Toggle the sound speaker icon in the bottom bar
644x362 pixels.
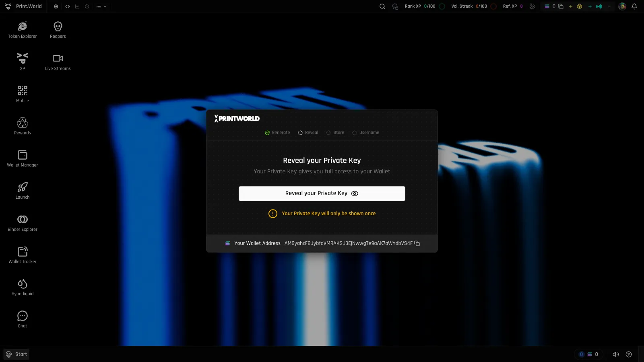click(x=615, y=354)
